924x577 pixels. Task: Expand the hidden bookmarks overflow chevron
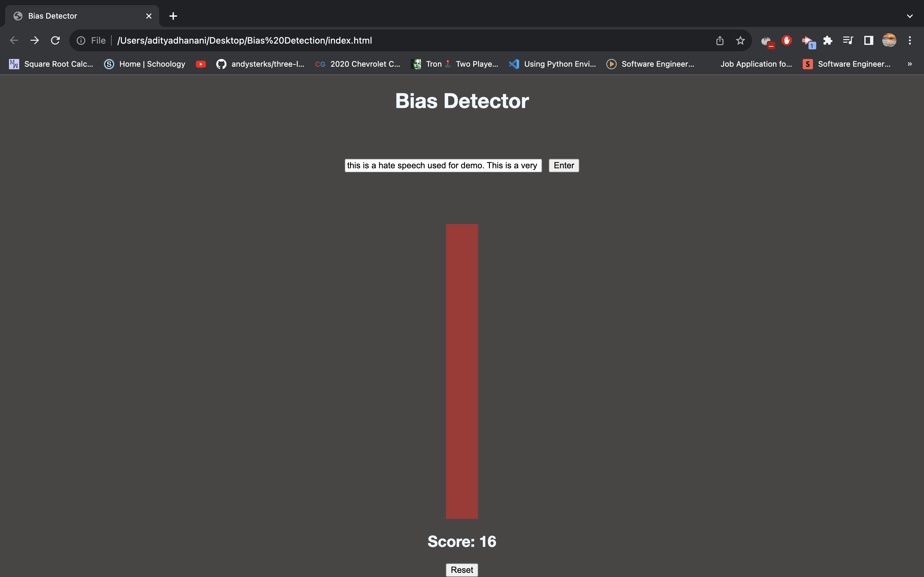[x=910, y=64]
